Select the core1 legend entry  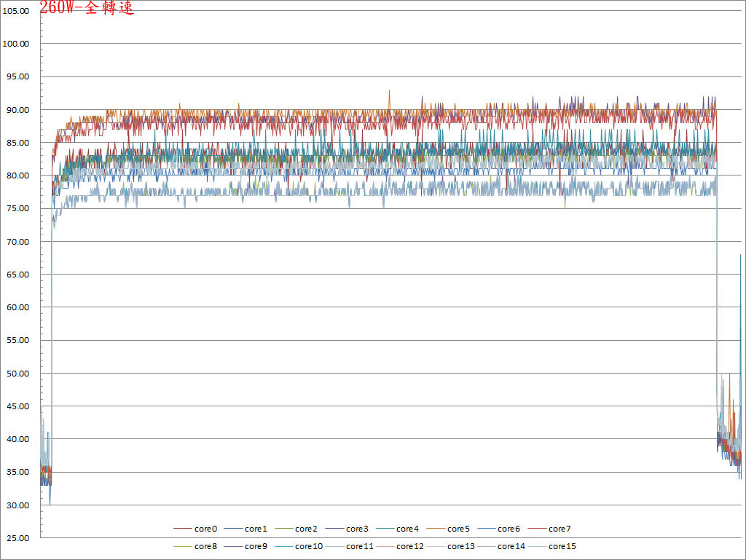pyautogui.click(x=246, y=529)
